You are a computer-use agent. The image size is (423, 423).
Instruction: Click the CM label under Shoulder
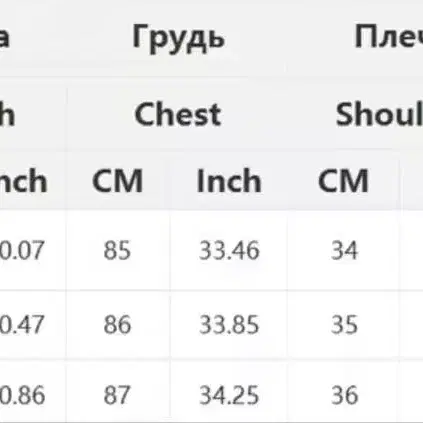tap(343, 181)
